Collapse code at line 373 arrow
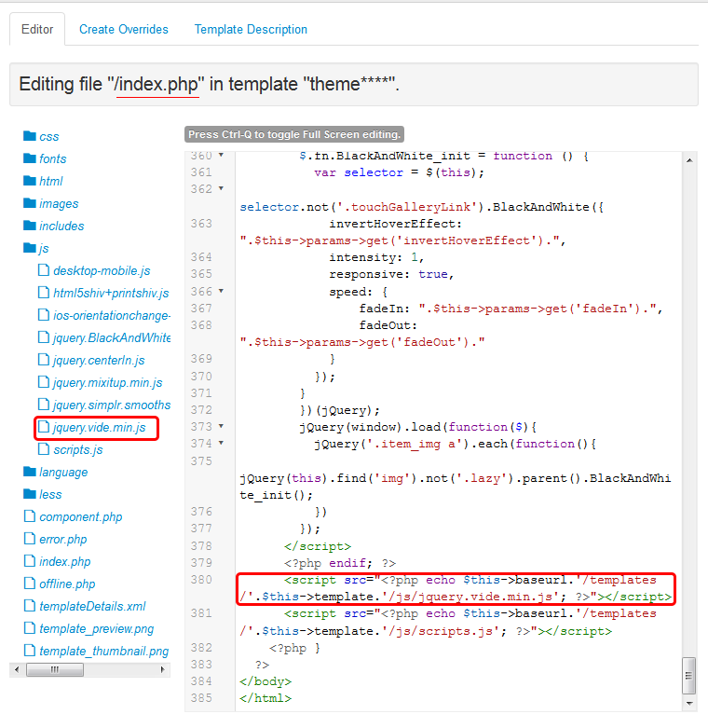The height and width of the screenshot is (728, 708). click(x=221, y=426)
